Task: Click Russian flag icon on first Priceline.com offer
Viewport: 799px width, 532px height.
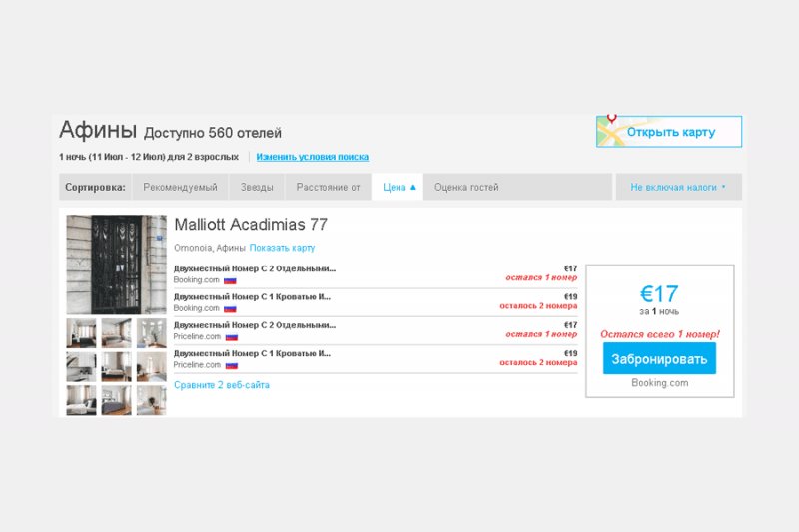Action: (231, 337)
